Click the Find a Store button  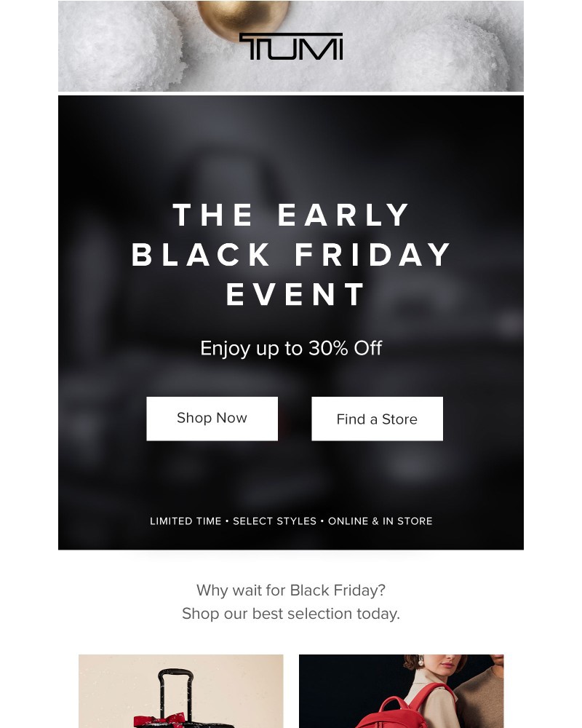click(377, 419)
